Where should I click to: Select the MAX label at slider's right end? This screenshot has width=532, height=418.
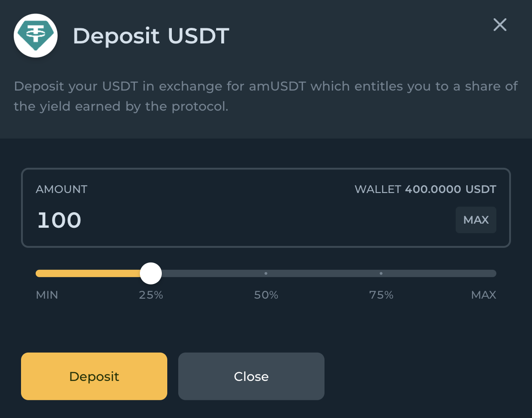tap(484, 295)
